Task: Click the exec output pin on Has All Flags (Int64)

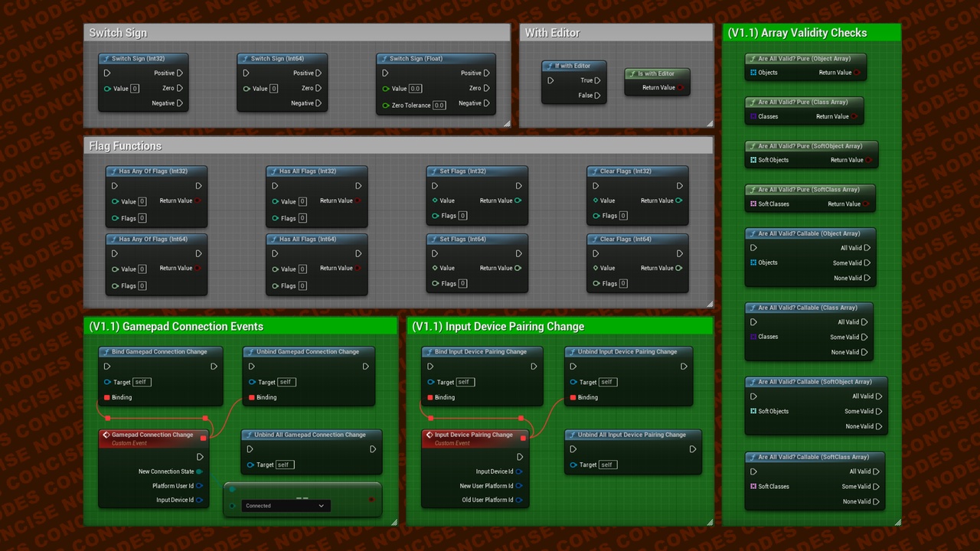Action: click(358, 253)
